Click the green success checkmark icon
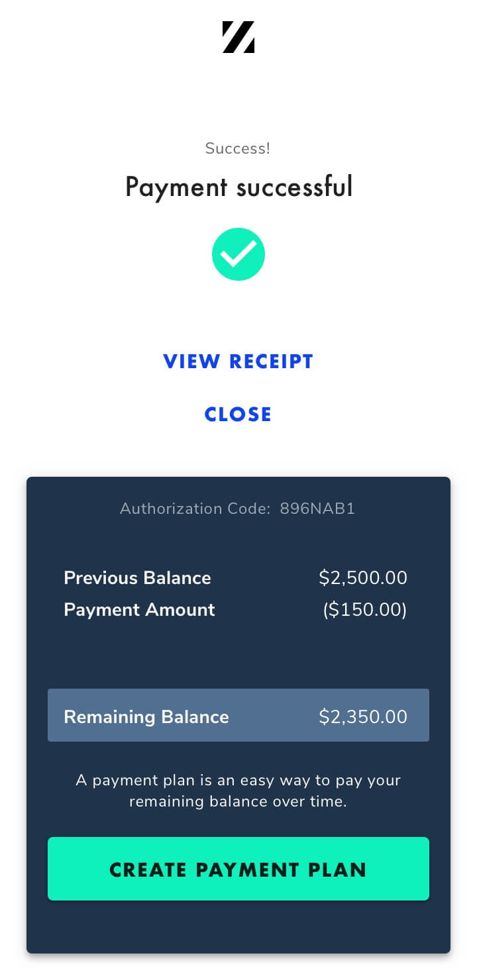Image resolution: width=477 pixels, height=980 pixels. [238, 254]
